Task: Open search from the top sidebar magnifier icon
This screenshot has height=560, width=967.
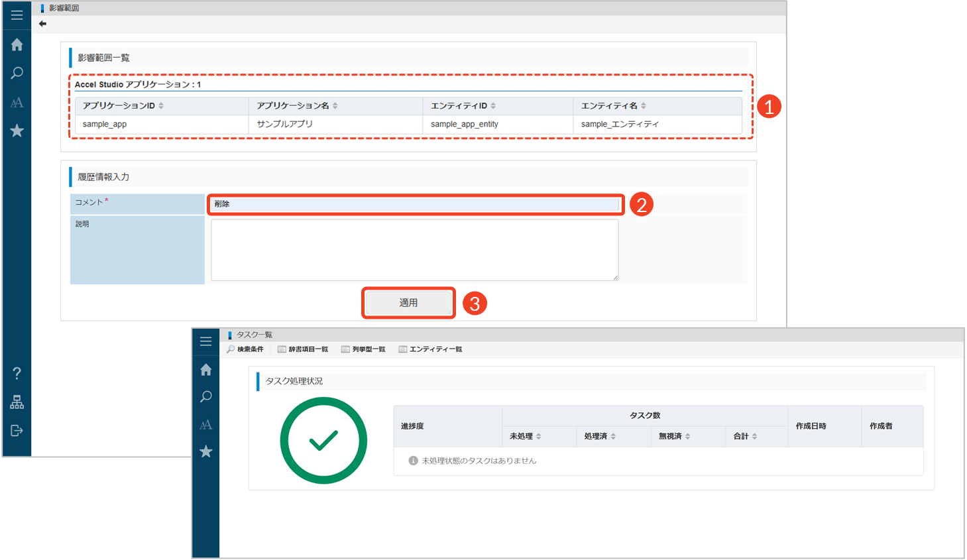Action: [17, 73]
